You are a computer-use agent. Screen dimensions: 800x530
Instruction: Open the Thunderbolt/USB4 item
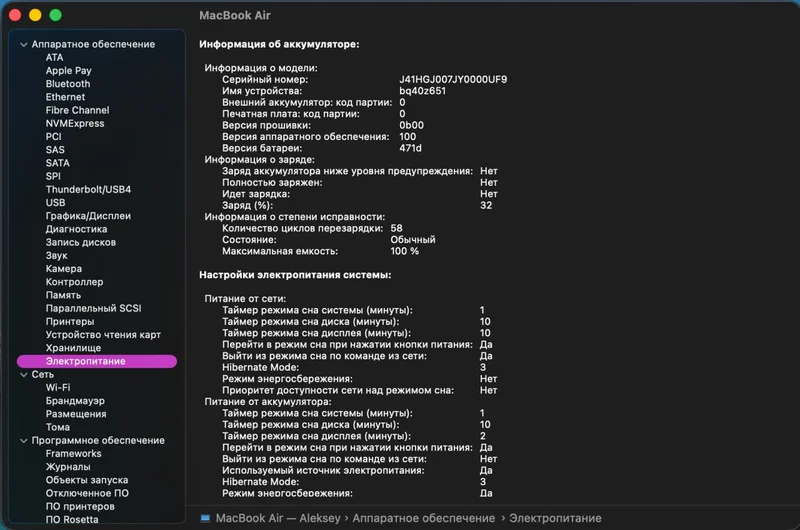88,189
